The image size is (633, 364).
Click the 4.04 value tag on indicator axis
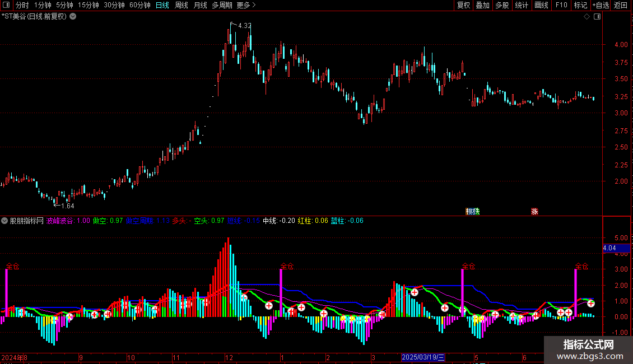click(616, 248)
